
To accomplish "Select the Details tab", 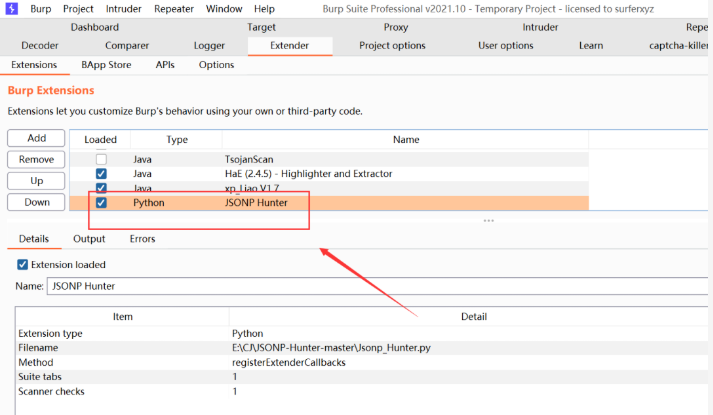I will (34, 239).
